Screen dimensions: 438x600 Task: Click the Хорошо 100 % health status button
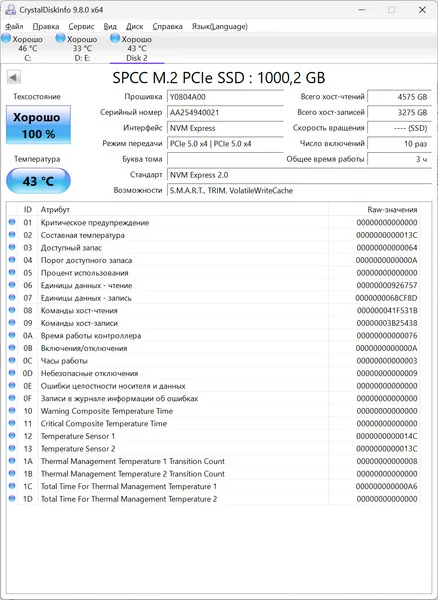coord(38,125)
